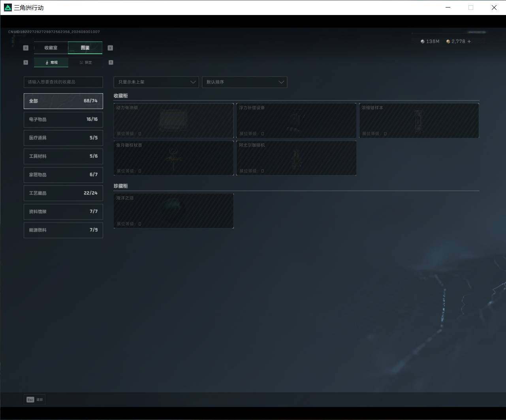
Task: Open the 浮力补偿设备 collectible card
Action: (296, 121)
